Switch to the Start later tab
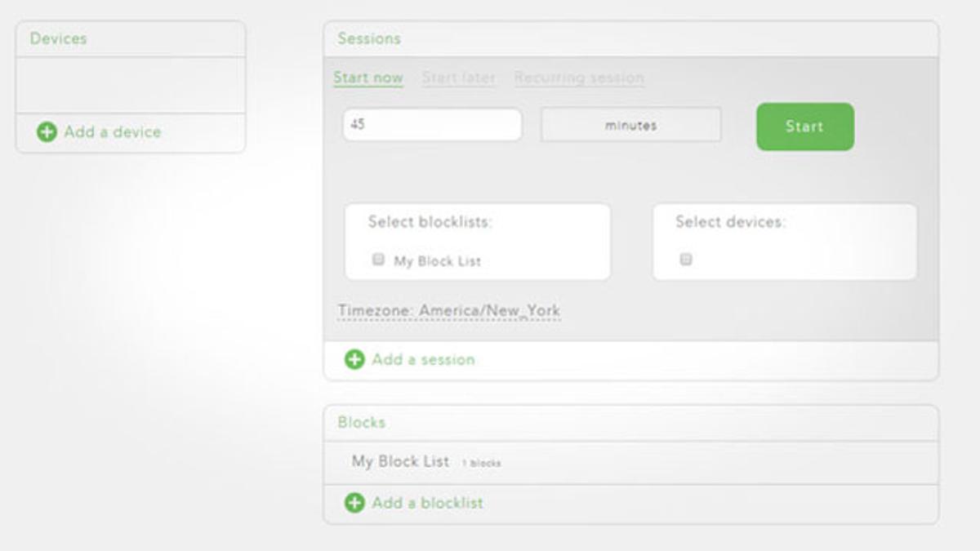The image size is (980, 551). pyautogui.click(x=459, y=78)
